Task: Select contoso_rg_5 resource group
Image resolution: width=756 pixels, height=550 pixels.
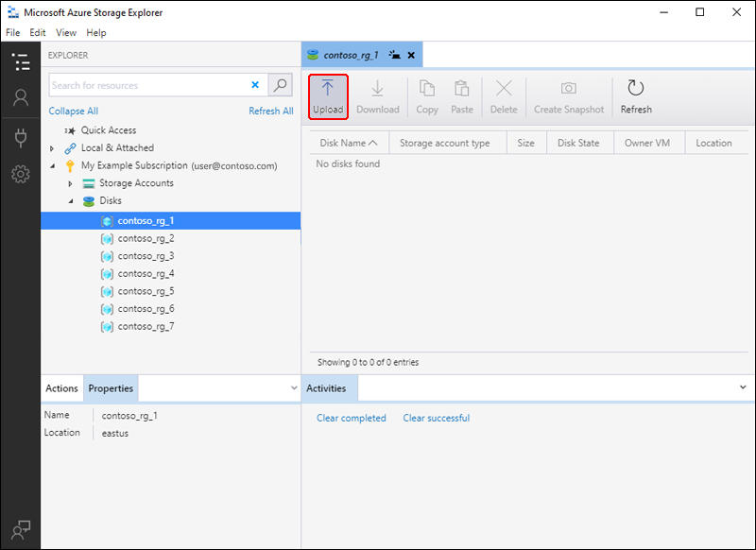Action: [146, 291]
